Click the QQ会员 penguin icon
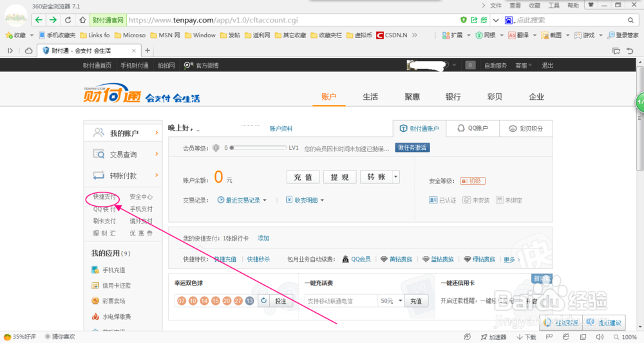This screenshot has height=343, width=644. point(345,259)
